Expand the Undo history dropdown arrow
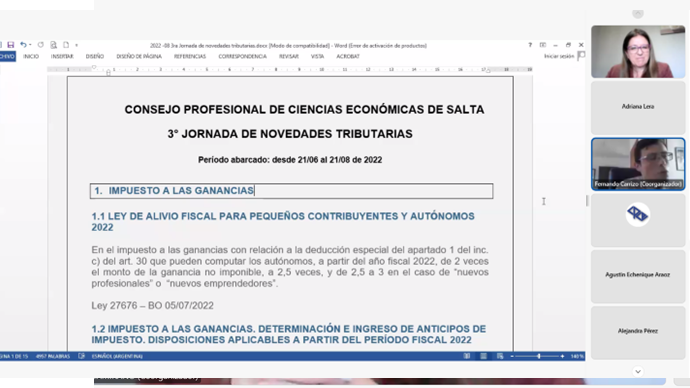 tap(30, 45)
